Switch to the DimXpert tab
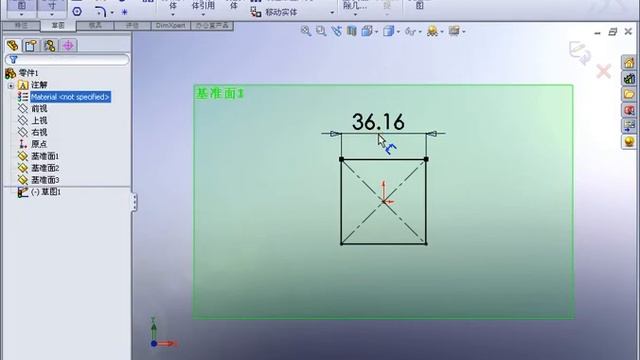Image resolution: width=640 pixels, height=360 pixels. (171, 26)
